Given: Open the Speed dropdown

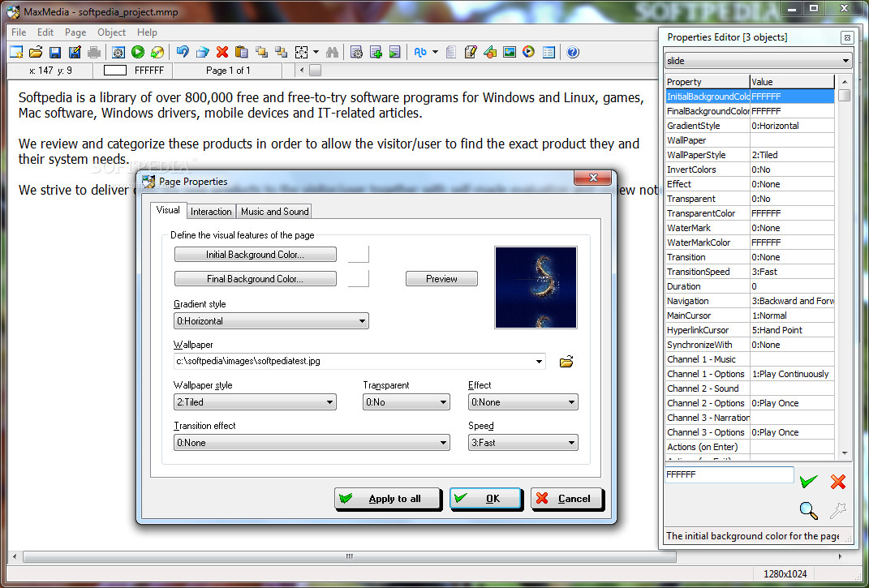Looking at the screenshot, I should [523, 442].
